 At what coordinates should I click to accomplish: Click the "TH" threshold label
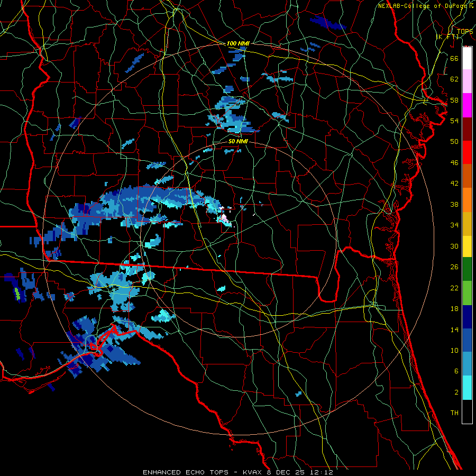tap(454, 413)
